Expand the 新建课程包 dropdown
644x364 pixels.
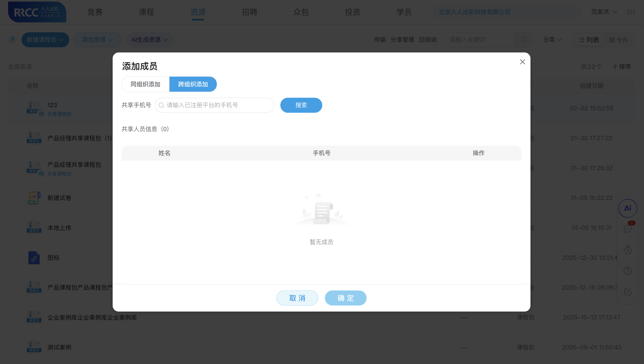click(45, 39)
